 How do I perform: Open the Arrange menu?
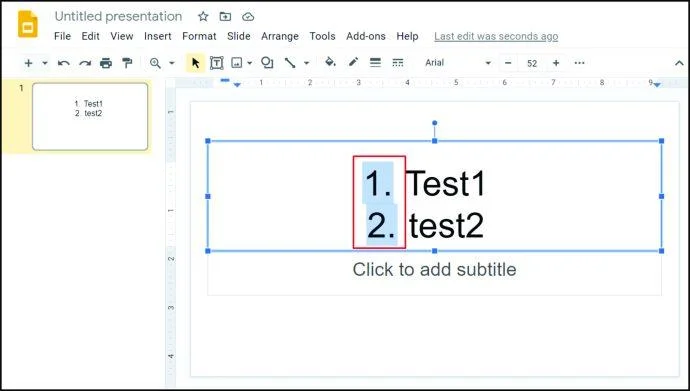tap(280, 37)
